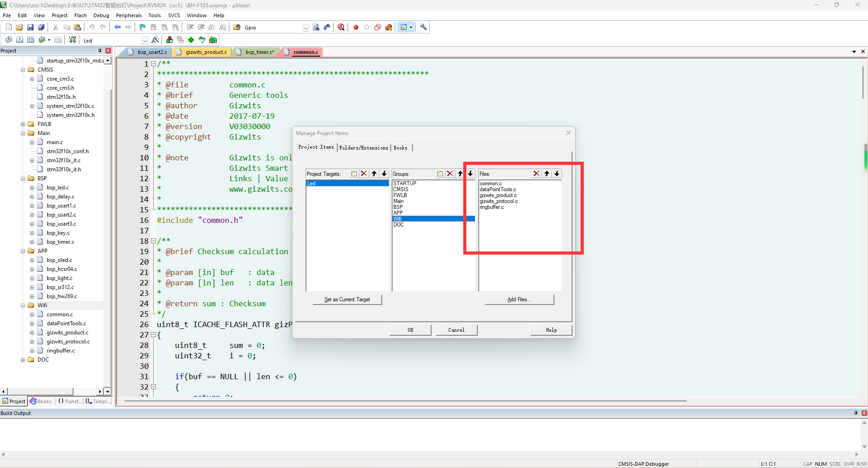
Task: Collapse the Wifi group in project tree
Action: (23, 305)
